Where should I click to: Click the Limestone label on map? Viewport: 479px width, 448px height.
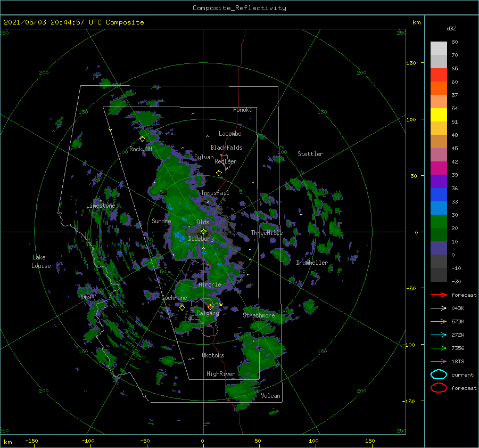click(101, 206)
